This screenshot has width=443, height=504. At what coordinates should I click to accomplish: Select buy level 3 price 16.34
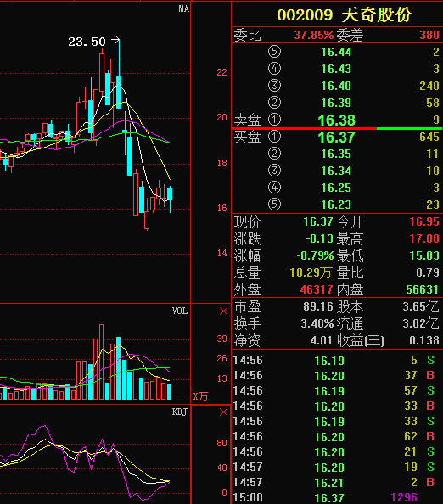[x=336, y=171]
